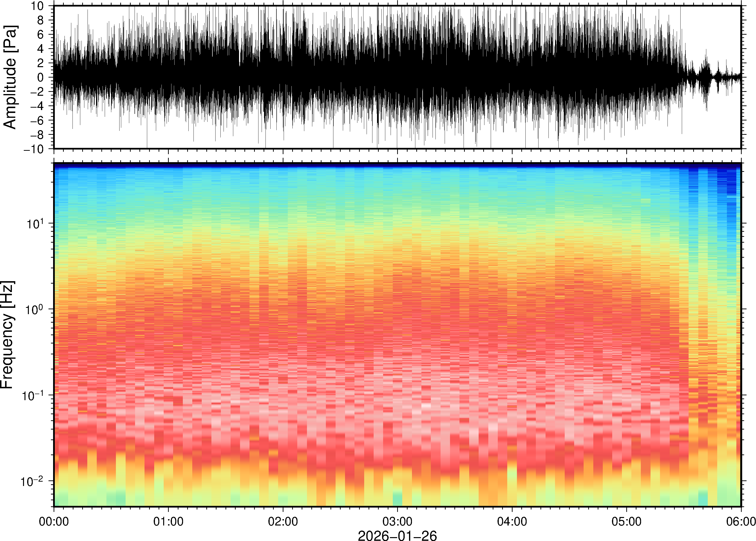Click the 04:00 time axis label

(x=512, y=521)
